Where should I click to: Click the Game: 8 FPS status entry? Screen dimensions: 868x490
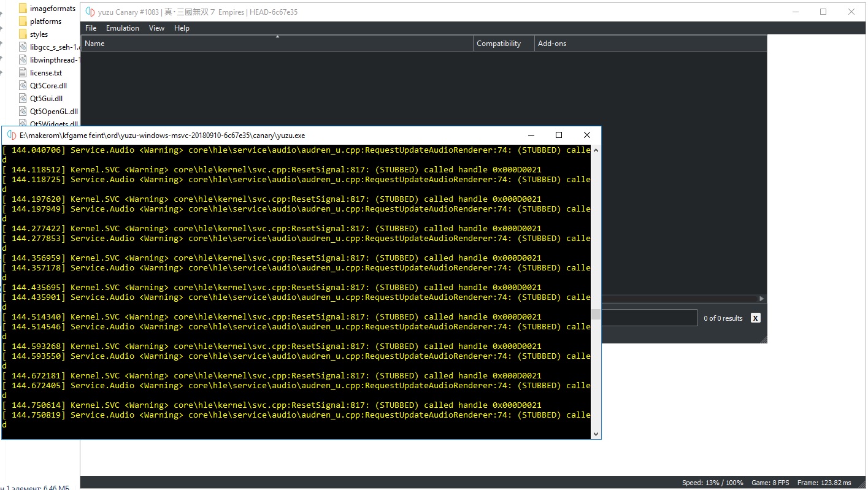[770, 483]
